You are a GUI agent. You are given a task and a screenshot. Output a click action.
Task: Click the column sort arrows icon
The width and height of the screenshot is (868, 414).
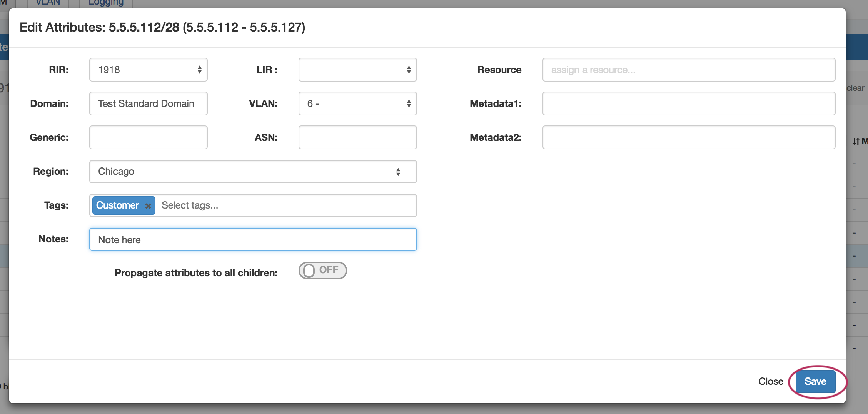click(x=856, y=141)
